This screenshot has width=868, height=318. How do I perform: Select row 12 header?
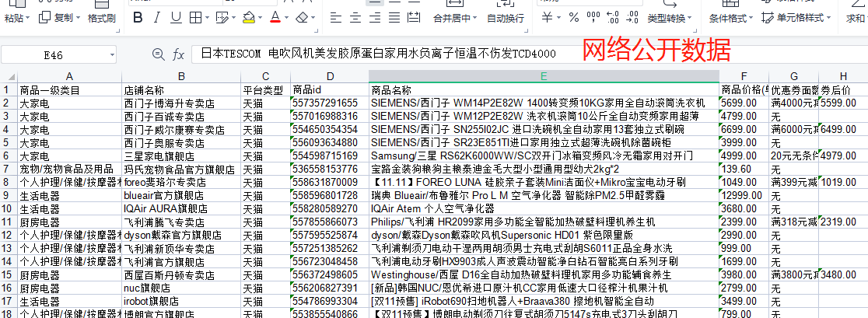9,235
